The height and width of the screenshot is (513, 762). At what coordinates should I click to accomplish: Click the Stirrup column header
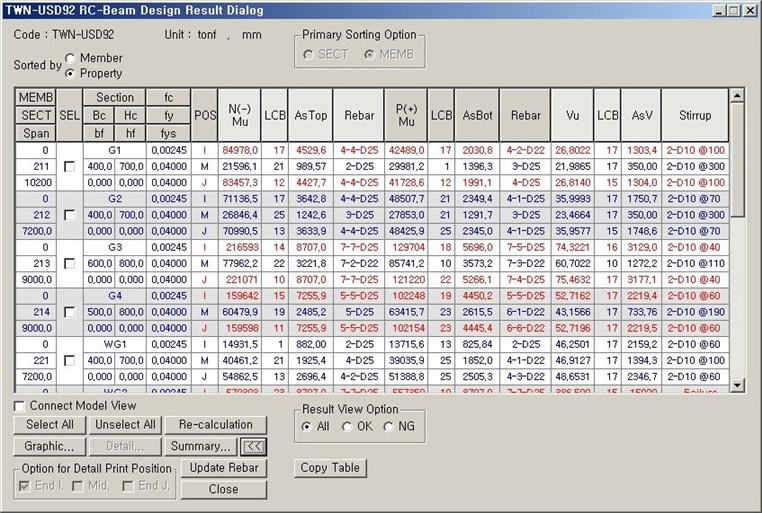point(694,115)
